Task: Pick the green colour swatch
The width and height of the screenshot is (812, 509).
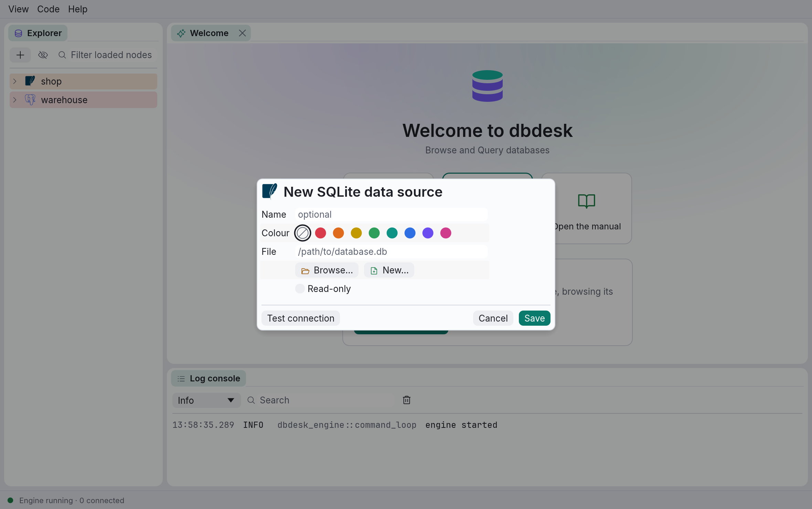Action: click(x=374, y=233)
